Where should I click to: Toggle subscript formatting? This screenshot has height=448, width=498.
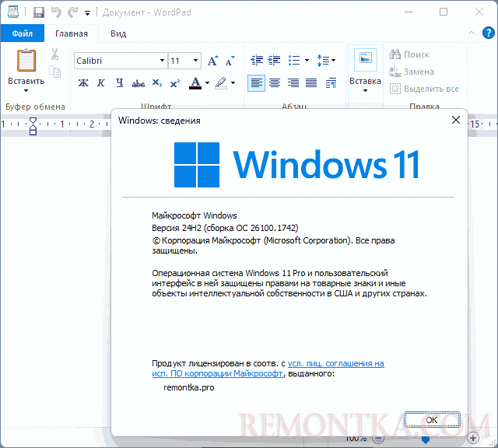click(x=157, y=83)
